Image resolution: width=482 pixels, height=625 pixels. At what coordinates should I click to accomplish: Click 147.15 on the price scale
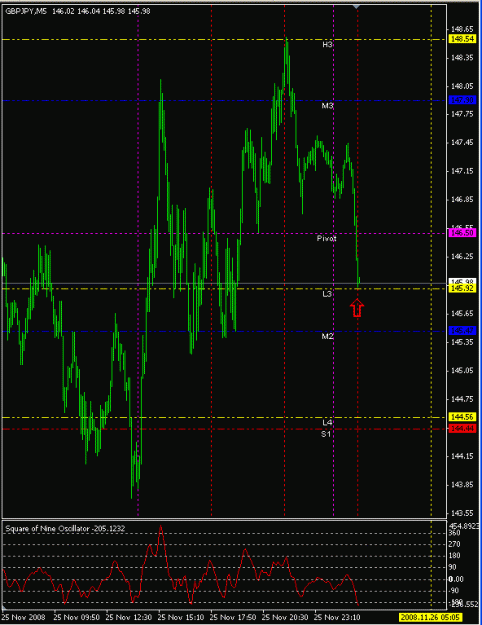462,171
